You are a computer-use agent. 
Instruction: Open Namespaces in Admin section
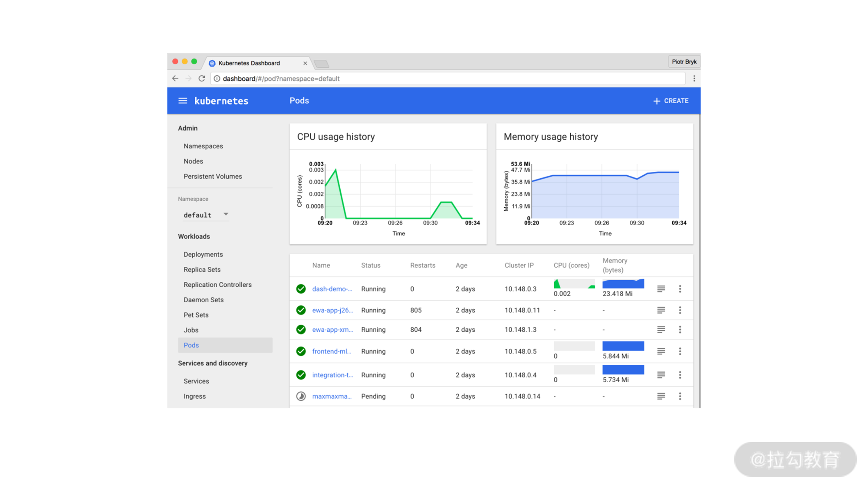tap(203, 146)
